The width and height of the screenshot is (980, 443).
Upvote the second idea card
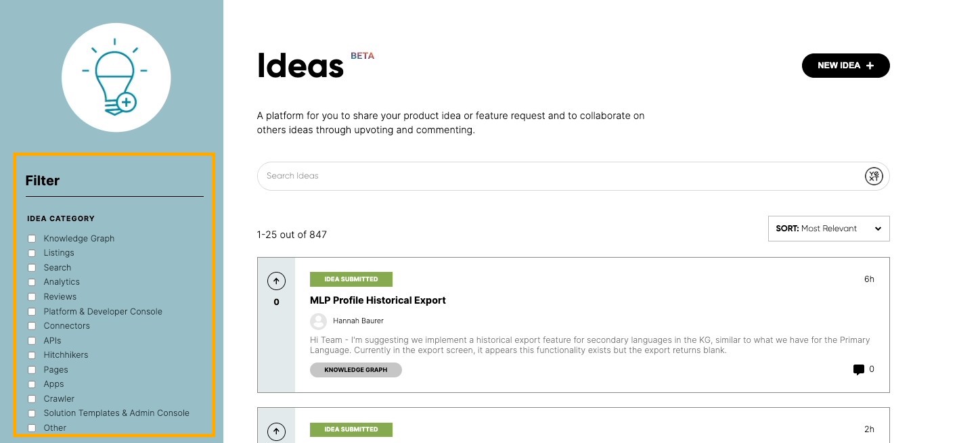click(276, 432)
